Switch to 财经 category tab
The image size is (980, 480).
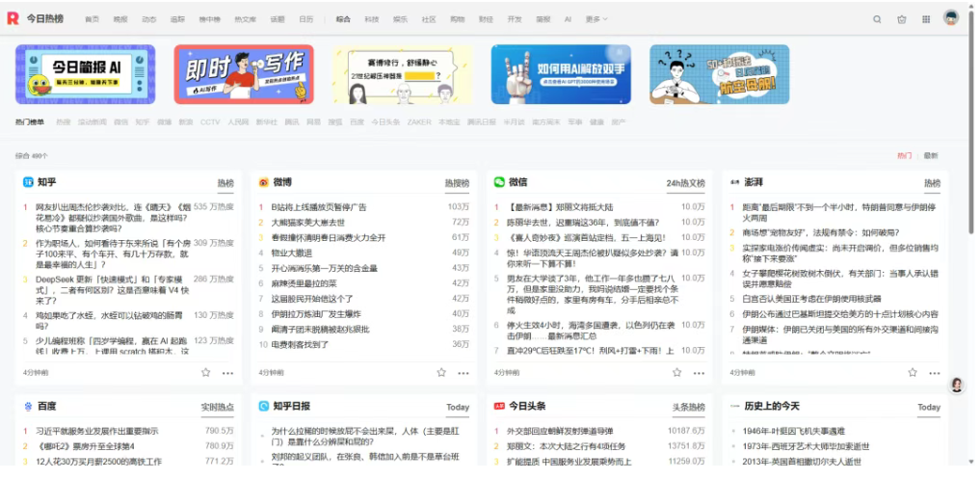point(486,19)
